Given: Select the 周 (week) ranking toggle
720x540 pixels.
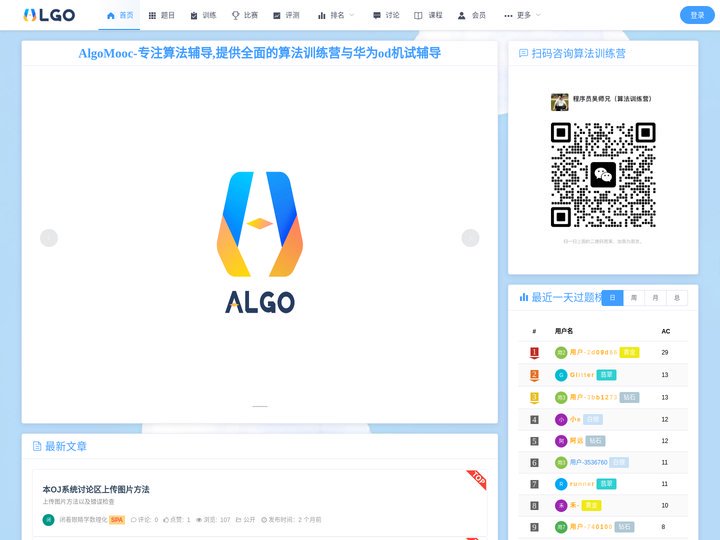Looking at the screenshot, I should tap(634, 298).
